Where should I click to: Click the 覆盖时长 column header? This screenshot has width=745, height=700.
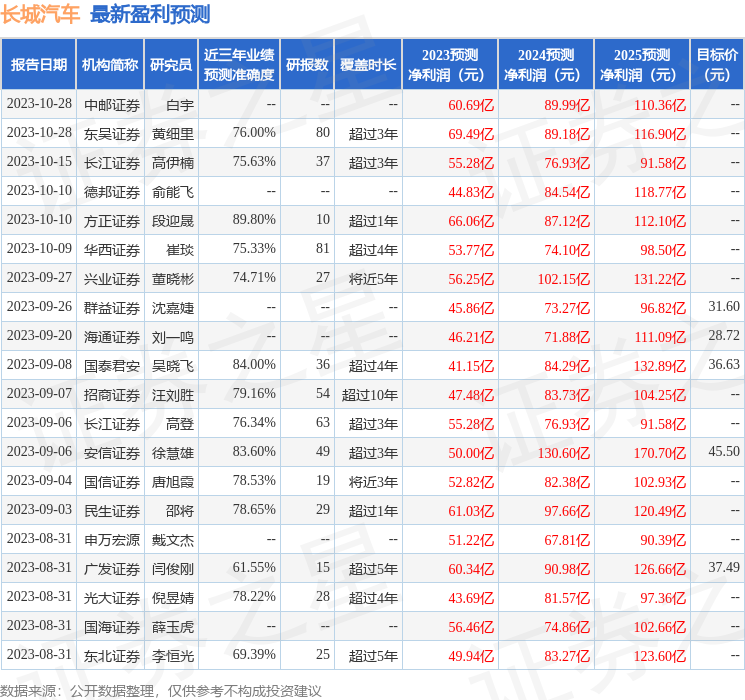(368, 65)
